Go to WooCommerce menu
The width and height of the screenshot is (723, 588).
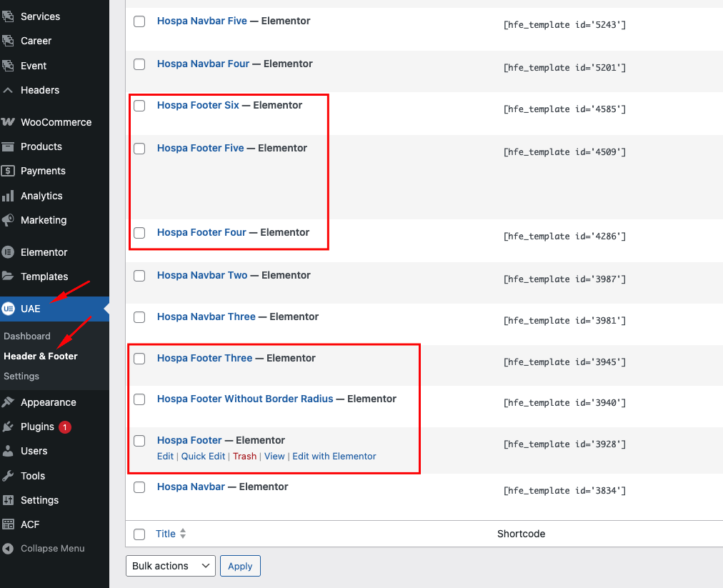click(x=56, y=122)
